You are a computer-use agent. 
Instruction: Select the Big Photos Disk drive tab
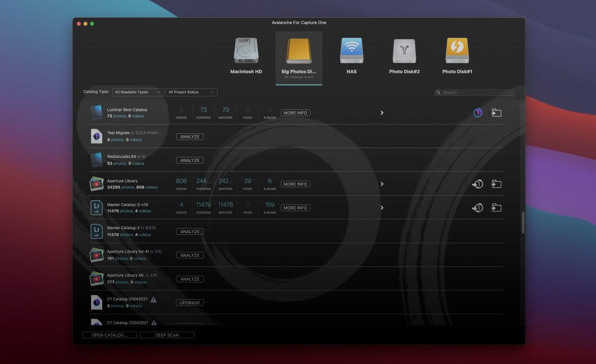click(299, 59)
